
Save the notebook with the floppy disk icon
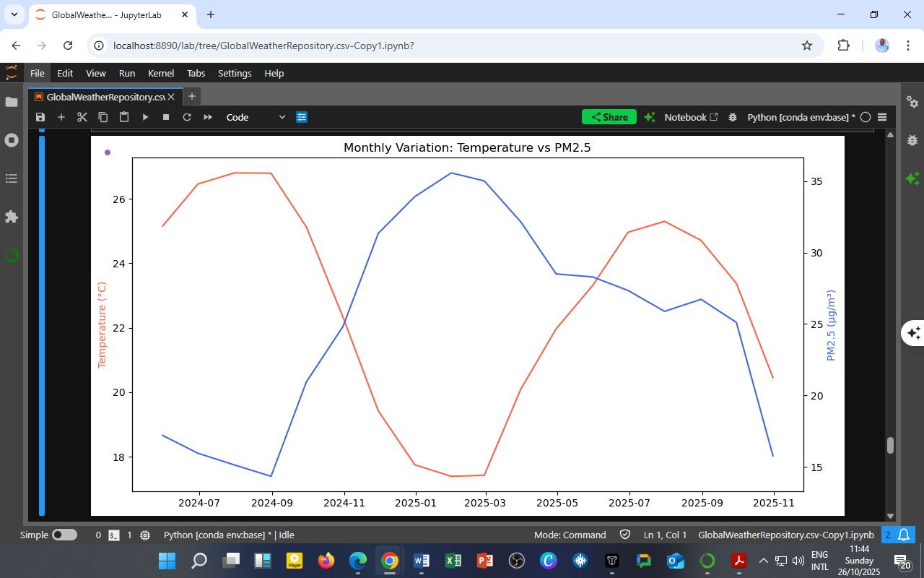40,117
